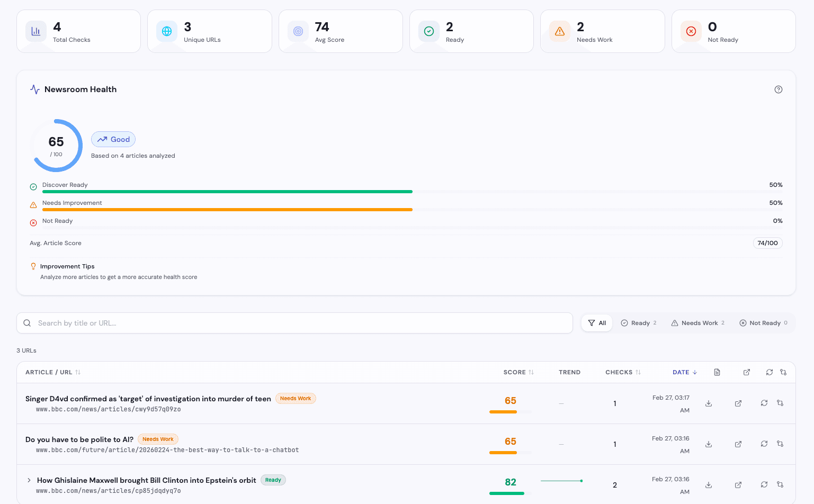Image resolution: width=814 pixels, height=504 pixels.
Task: Click the Discover Ready progress bar
Action: click(x=228, y=192)
